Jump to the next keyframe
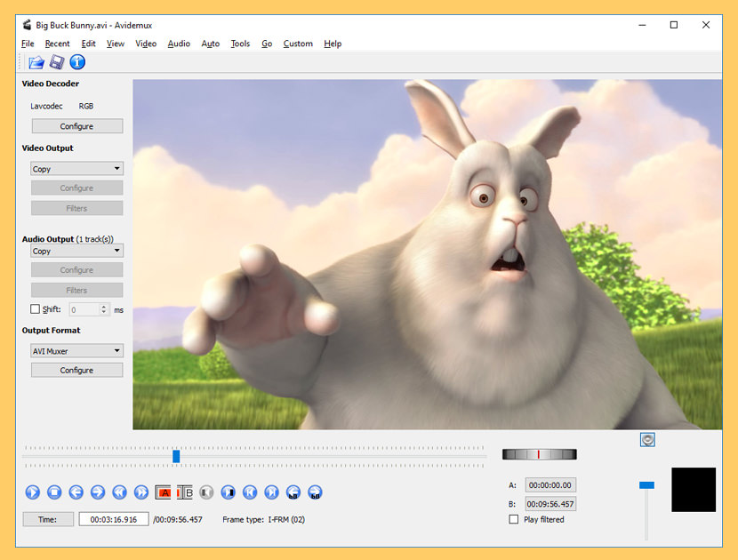This screenshot has height=560, width=738. pos(141,492)
